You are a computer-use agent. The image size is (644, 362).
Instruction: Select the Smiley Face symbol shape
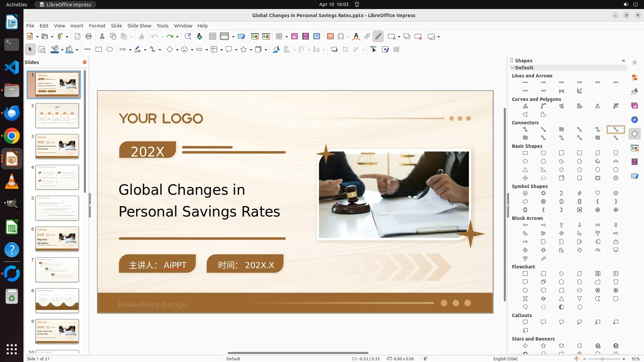[x=525, y=193]
